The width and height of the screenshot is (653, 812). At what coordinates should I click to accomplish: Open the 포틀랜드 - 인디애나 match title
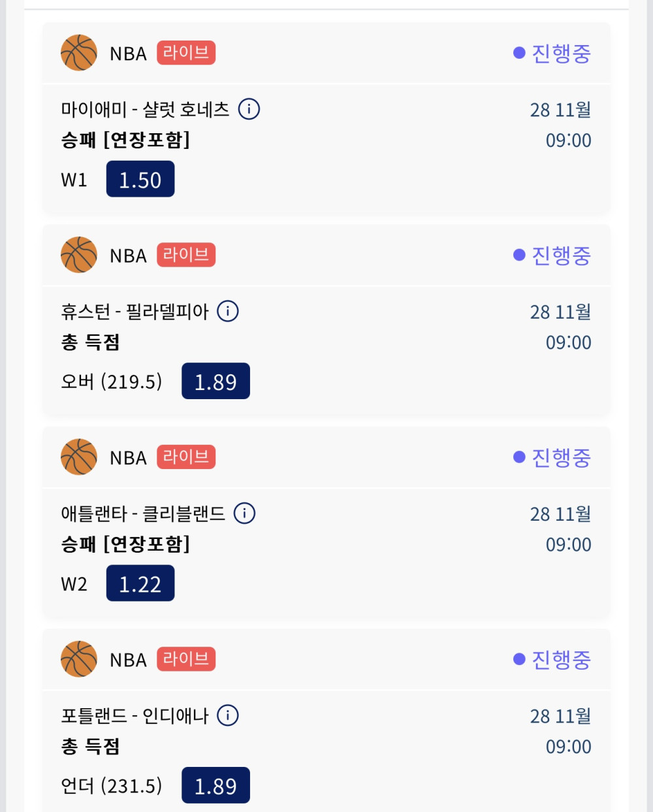click(x=135, y=716)
